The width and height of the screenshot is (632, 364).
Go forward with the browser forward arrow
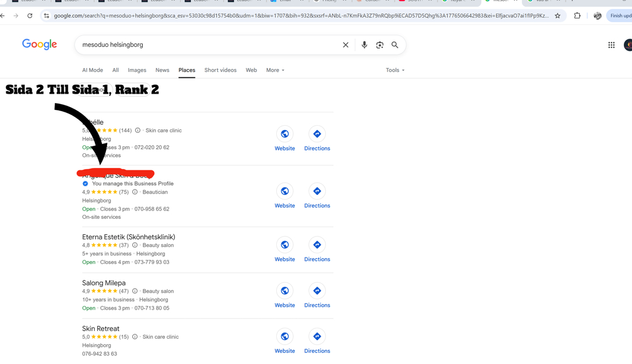pyautogui.click(x=16, y=16)
